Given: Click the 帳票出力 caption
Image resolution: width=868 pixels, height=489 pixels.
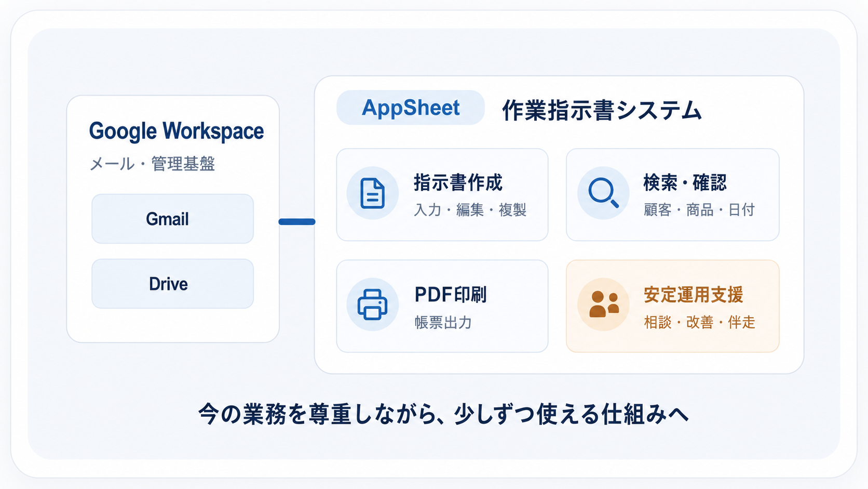Looking at the screenshot, I should click(443, 322).
